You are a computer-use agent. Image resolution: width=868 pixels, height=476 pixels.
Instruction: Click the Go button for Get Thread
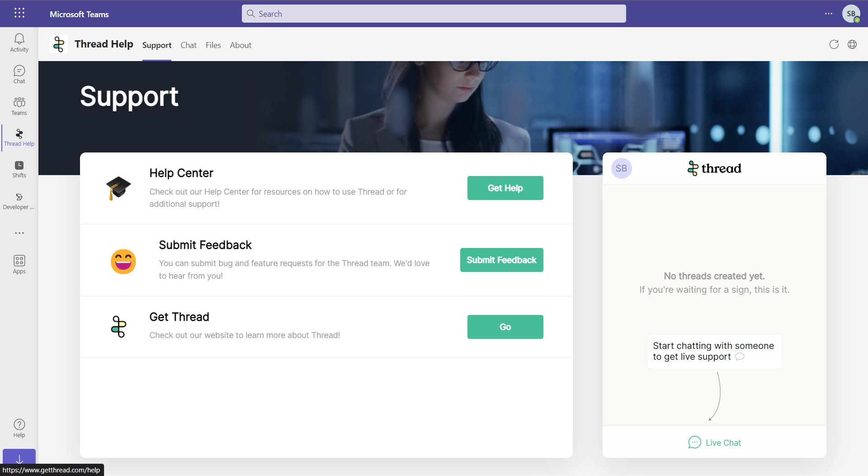[x=505, y=327]
